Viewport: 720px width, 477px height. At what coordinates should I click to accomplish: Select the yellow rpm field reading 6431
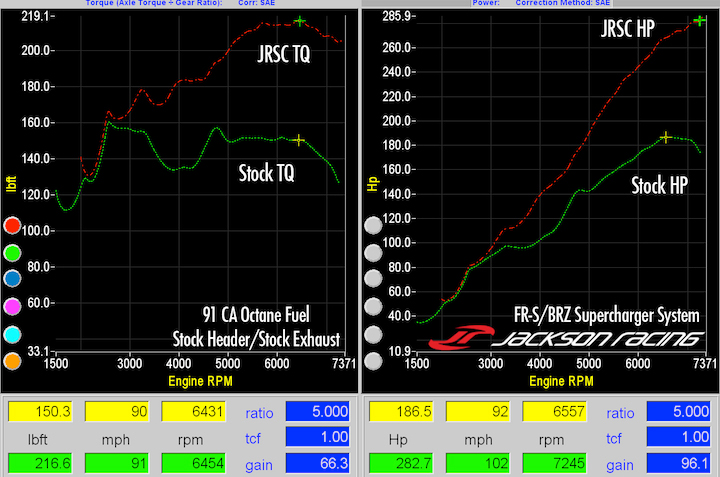(194, 411)
